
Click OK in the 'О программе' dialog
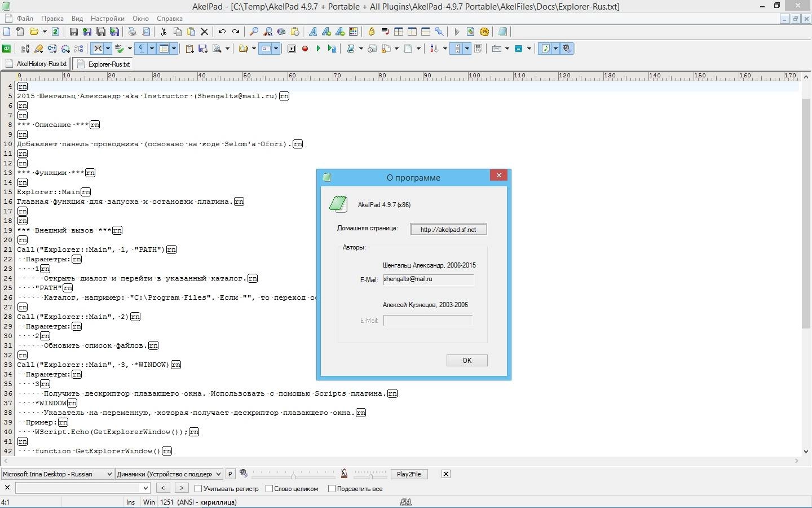(x=467, y=360)
